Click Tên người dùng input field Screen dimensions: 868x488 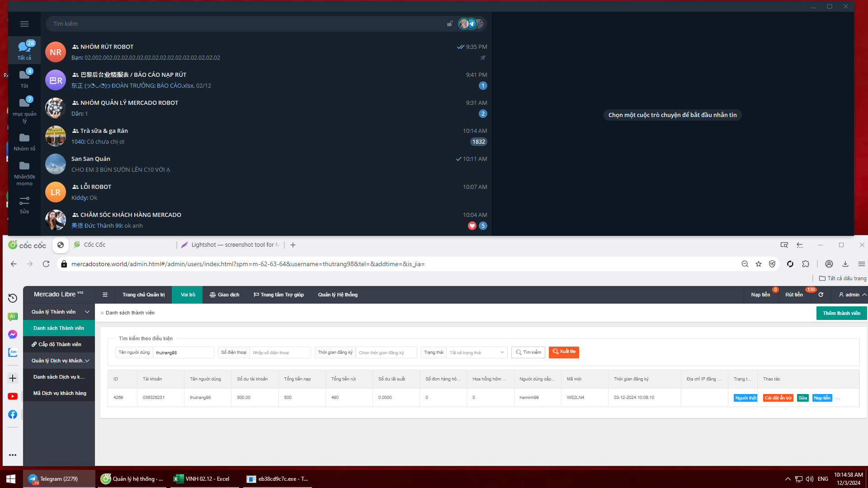183,352
